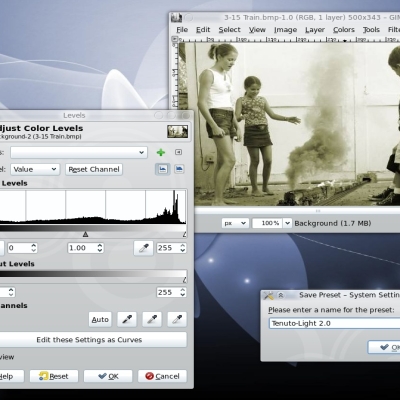Click the input white point slider handle
400x400 pixels.
click(x=185, y=234)
